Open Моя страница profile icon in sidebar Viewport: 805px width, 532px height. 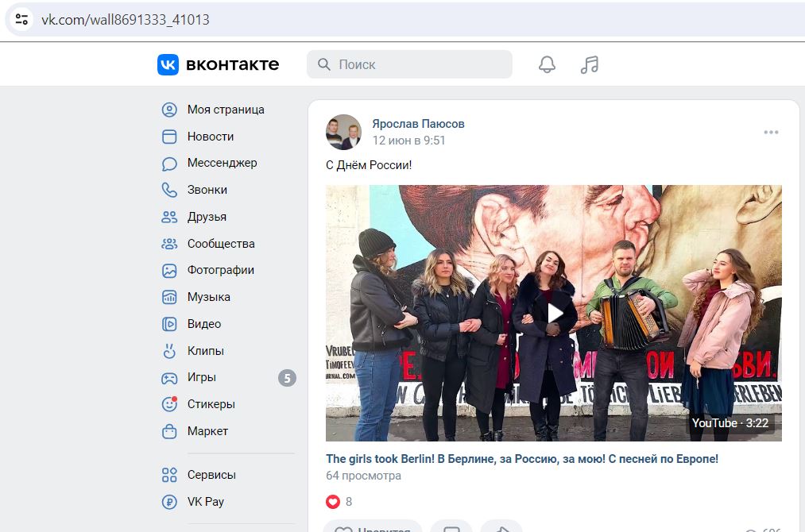[169, 110]
